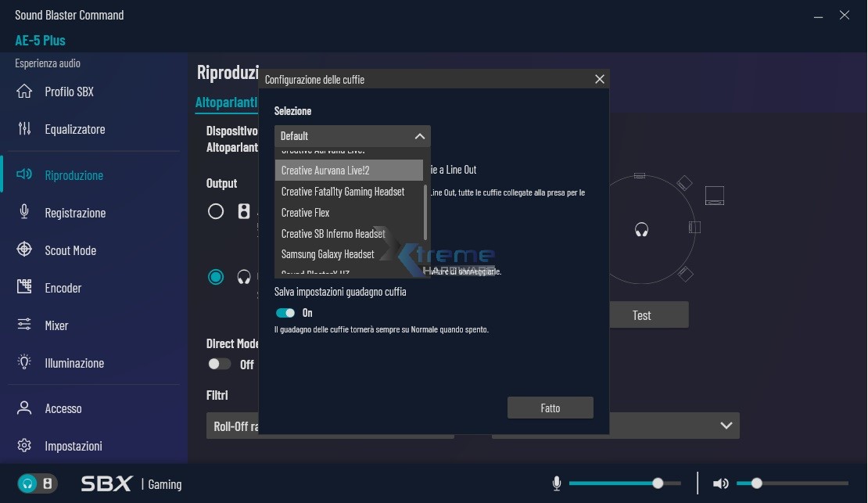868x503 pixels.
Task: Open the Equalizzatore sliders icon
Action: [x=24, y=129]
